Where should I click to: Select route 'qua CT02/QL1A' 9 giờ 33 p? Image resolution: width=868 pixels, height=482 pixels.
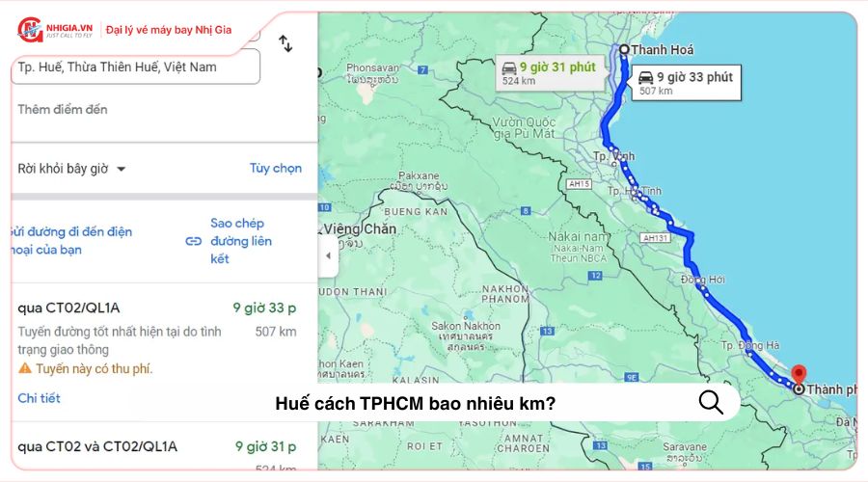tap(164, 352)
